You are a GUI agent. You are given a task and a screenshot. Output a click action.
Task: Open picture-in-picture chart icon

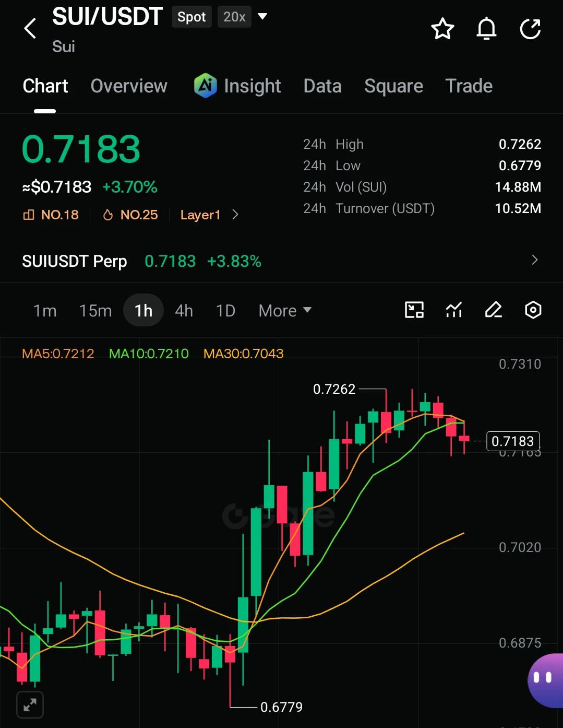point(414,310)
